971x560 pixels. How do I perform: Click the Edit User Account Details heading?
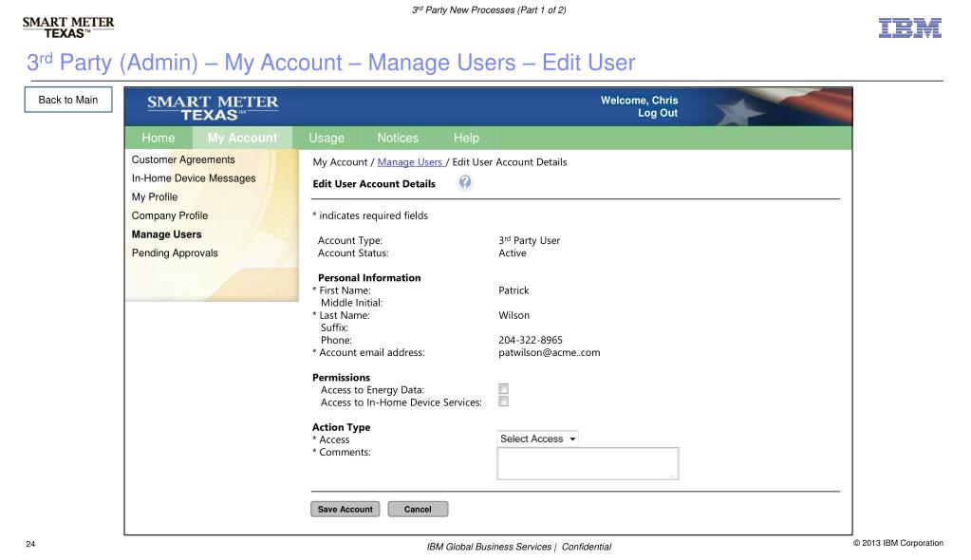[x=374, y=184]
